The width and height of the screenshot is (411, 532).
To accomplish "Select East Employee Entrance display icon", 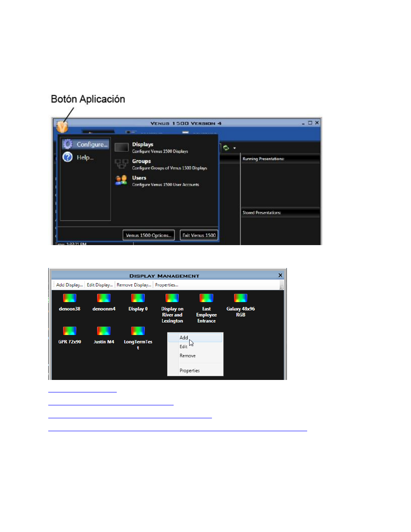I will click(x=206, y=298).
